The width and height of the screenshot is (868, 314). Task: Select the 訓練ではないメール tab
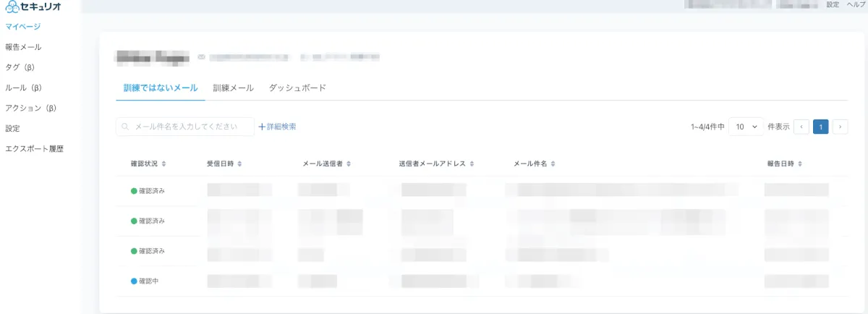click(x=161, y=88)
